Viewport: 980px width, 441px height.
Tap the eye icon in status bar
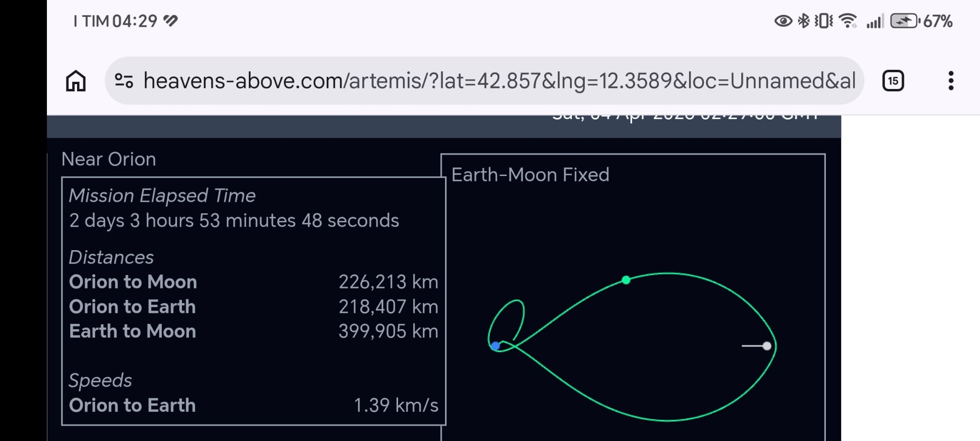tap(783, 21)
